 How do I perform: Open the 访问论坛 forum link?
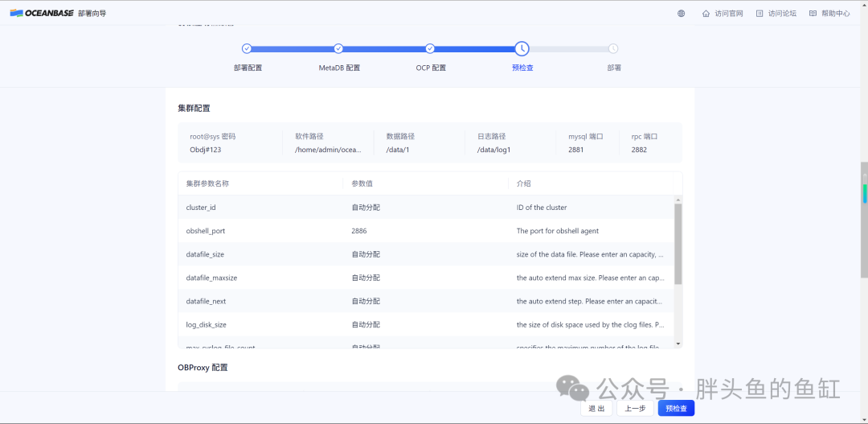click(782, 14)
